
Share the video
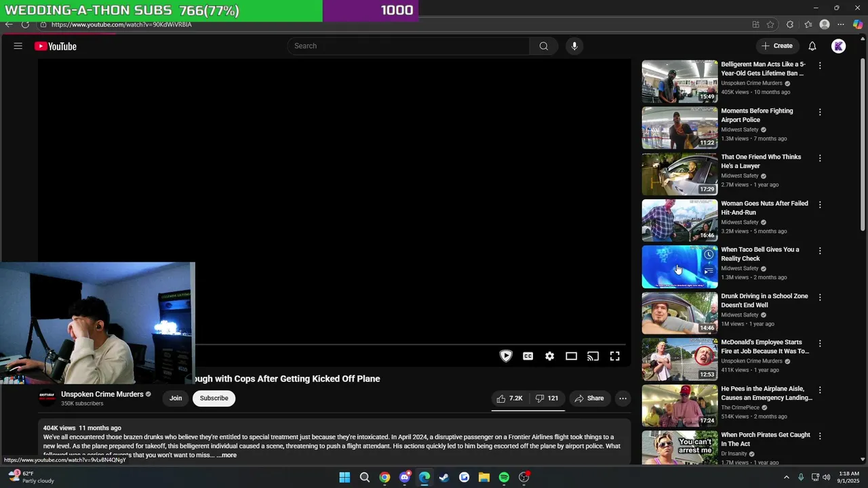(589, 399)
